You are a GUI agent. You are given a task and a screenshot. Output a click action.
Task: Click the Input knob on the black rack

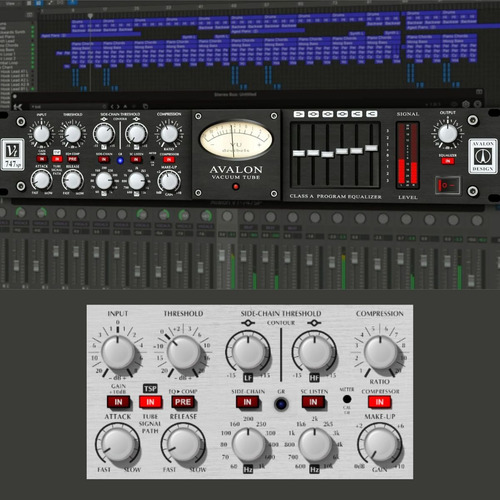click(x=41, y=134)
